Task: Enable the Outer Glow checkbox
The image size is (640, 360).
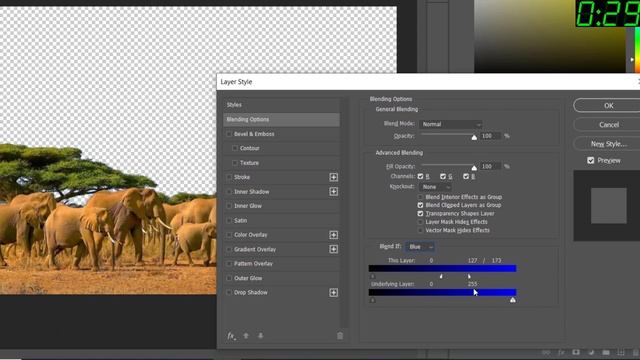Action: (229, 278)
